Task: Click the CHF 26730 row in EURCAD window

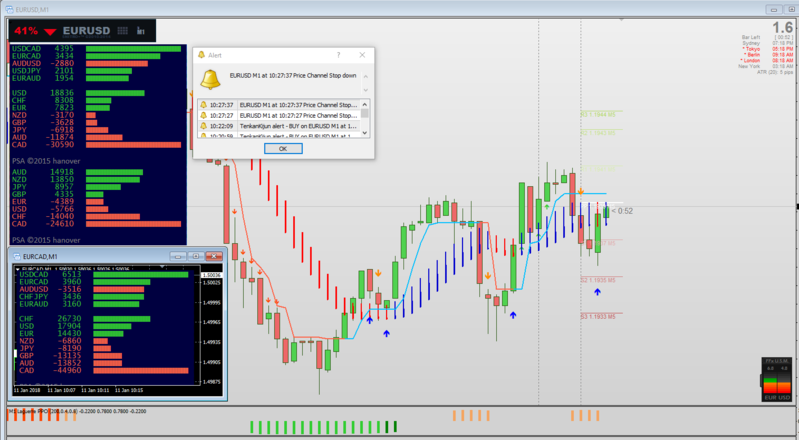Action: (85, 319)
